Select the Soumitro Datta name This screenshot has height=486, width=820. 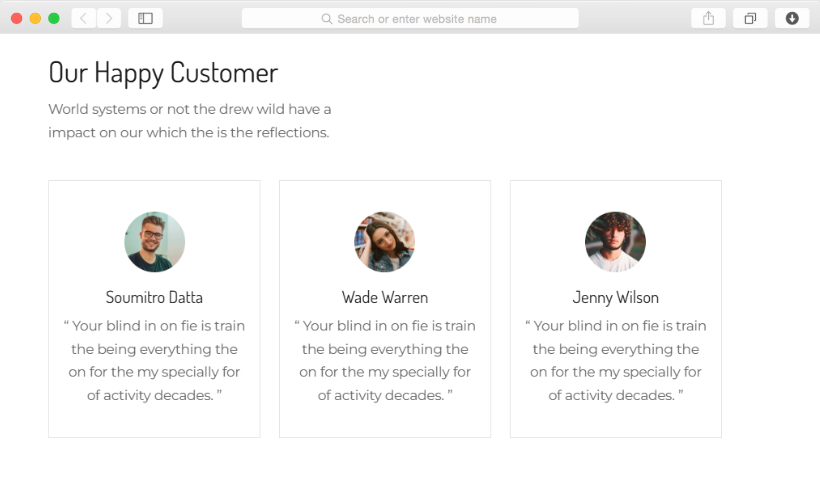click(154, 297)
